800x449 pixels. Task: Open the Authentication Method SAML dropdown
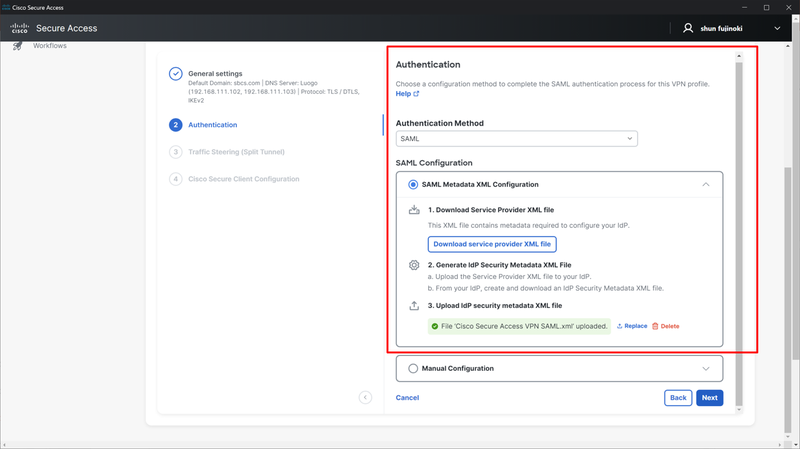516,139
